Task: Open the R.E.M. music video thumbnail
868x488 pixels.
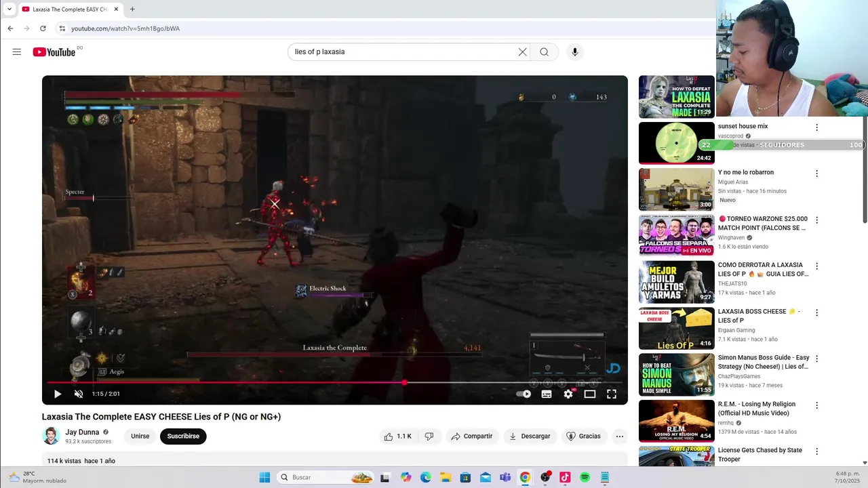Action: point(676,420)
